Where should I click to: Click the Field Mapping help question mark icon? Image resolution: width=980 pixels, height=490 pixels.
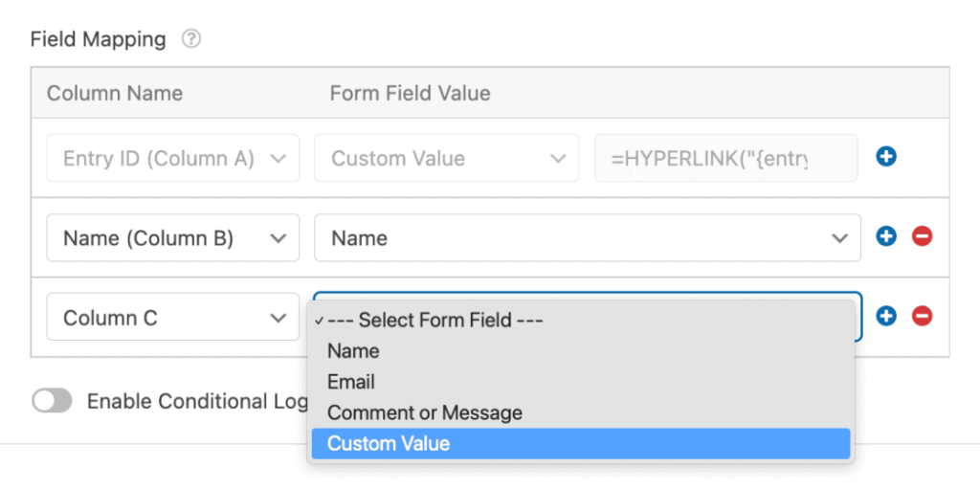pyautogui.click(x=191, y=39)
